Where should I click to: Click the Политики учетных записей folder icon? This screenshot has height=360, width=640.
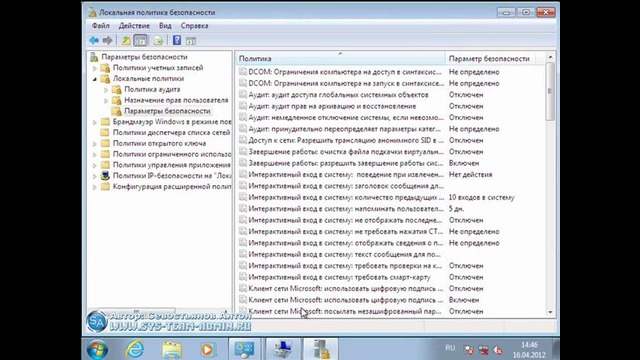pyautogui.click(x=105, y=68)
